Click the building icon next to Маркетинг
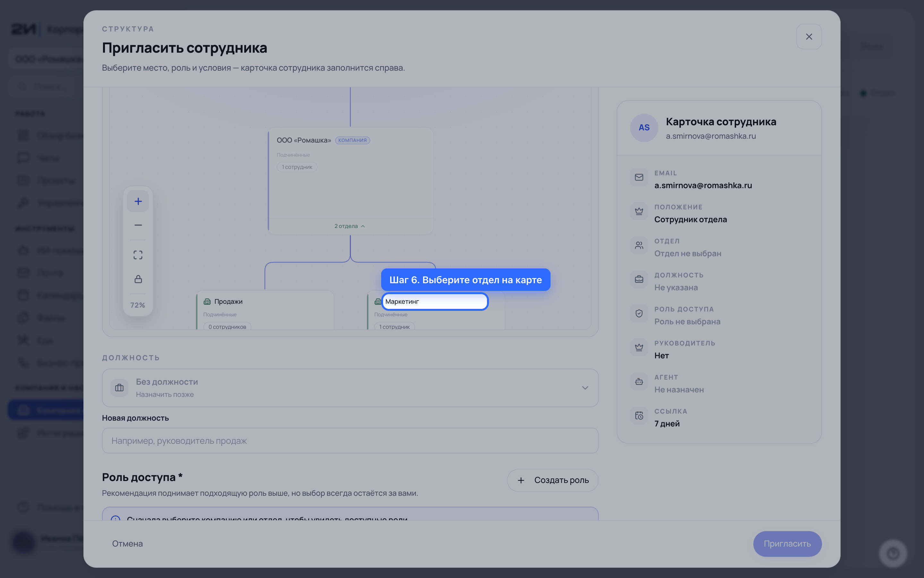 pyautogui.click(x=378, y=302)
